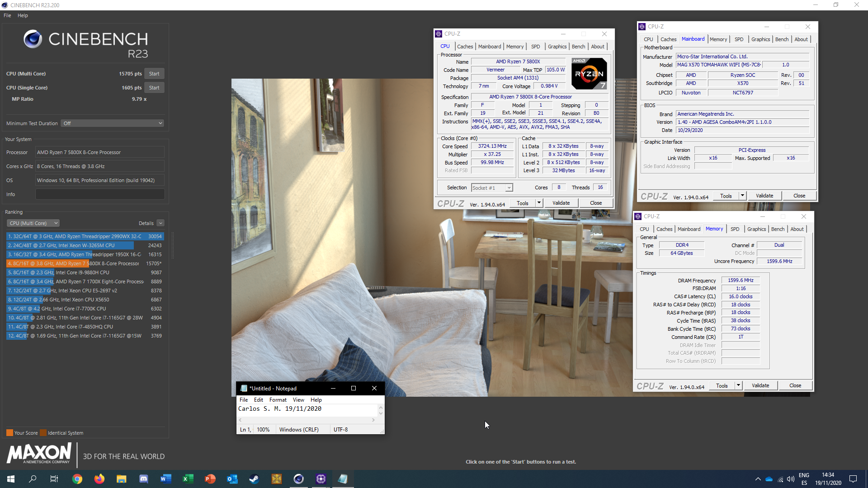The width and height of the screenshot is (868, 488).
Task: Click Notepad horizontal scrollbar right arrow
Action: [373, 420]
